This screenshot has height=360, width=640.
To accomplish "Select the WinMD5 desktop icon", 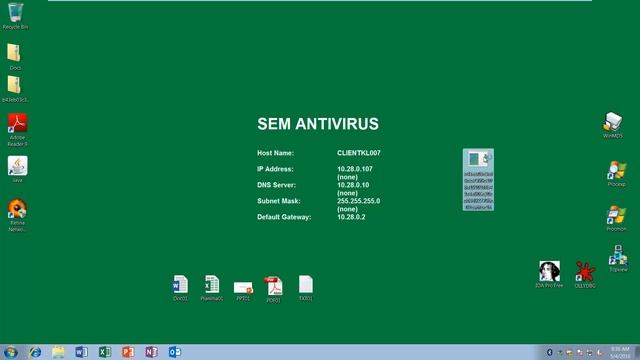I will pyautogui.click(x=613, y=125).
